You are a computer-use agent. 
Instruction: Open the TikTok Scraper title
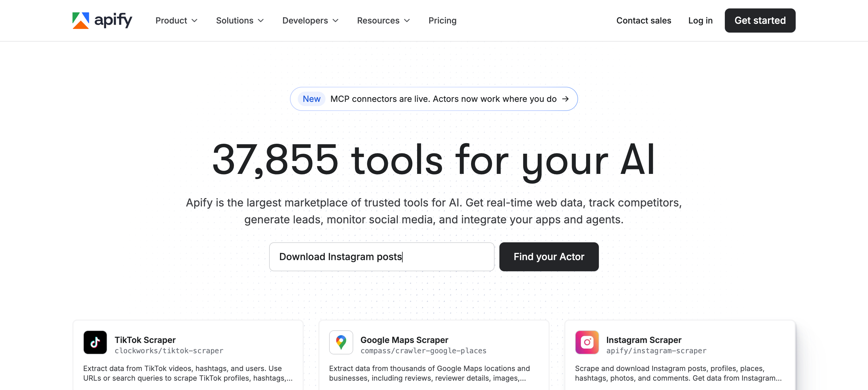145,340
